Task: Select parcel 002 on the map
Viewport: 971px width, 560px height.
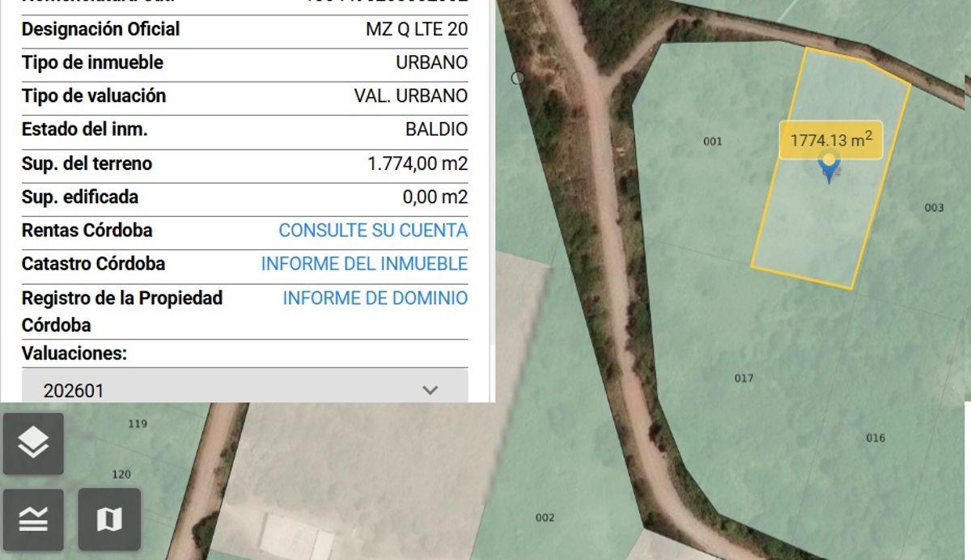Action: point(545,518)
